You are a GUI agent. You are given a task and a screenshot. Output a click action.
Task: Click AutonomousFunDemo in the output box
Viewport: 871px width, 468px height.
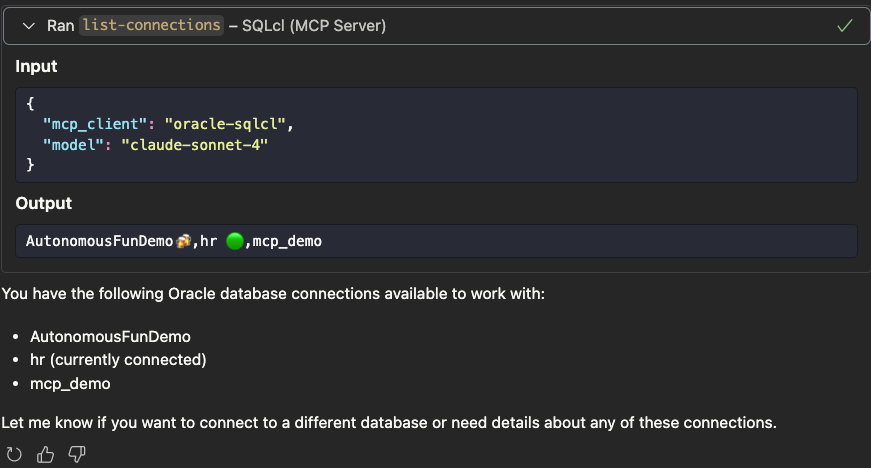pyautogui.click(x=99, y=241)
